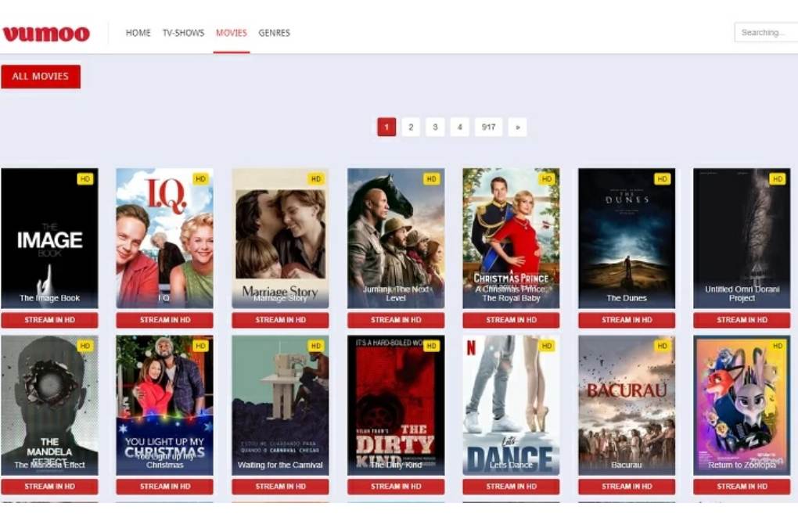Open the Home menu item
This screenshot has width=798, height=532.
(x=138, y=33)
